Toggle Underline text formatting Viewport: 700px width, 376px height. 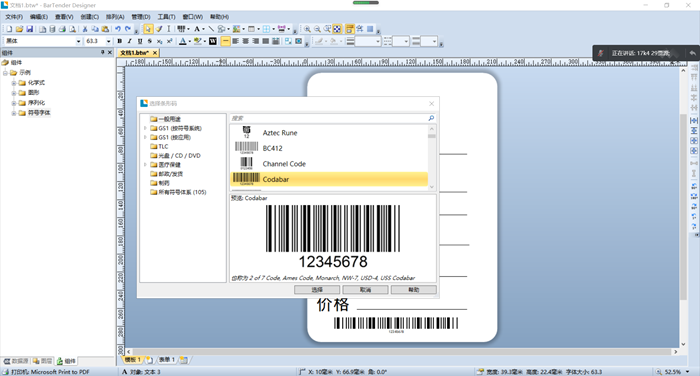pos(140,41)
